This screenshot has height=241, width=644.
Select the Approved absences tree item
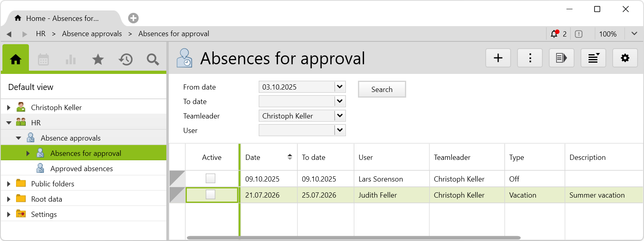(x=82, y=169)
